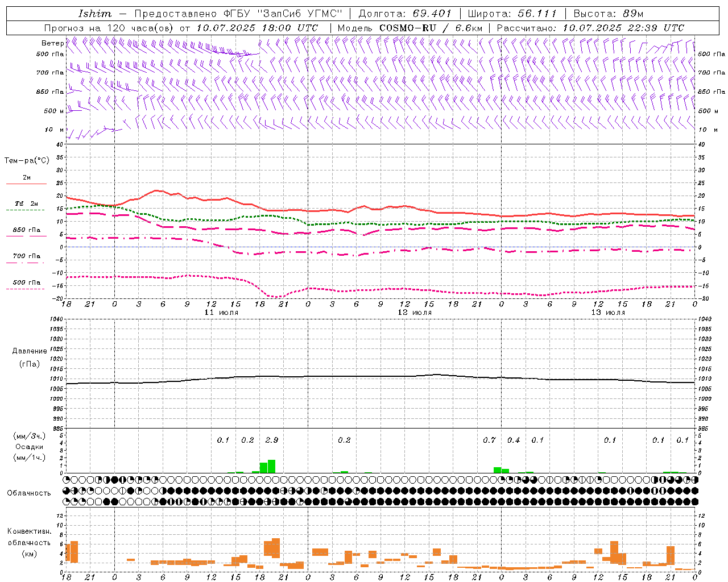Click the precipitation value "0.7"
728x582 pixels.
pos(489,440)
